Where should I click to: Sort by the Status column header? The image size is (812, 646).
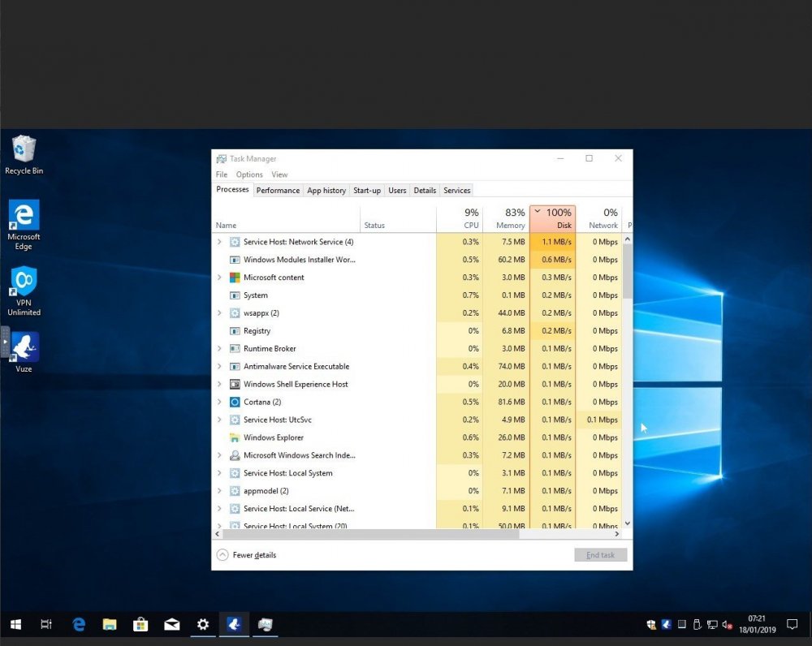point(398,218)
